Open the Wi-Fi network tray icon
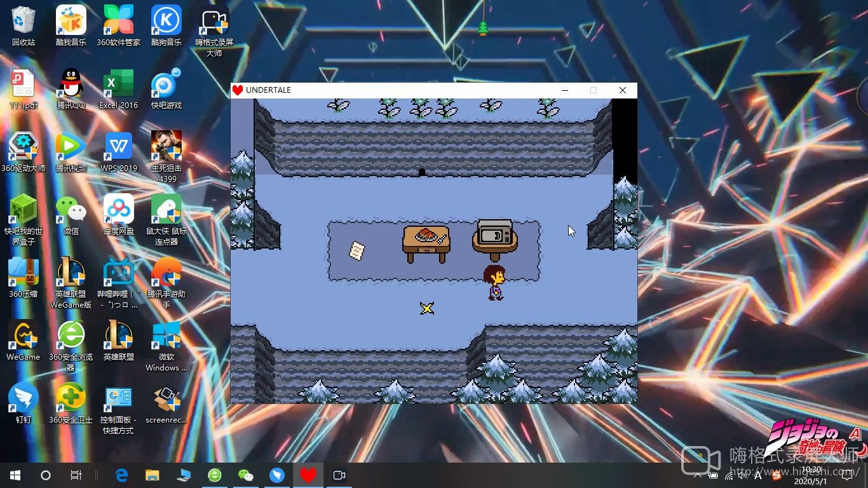868x488 pixels. click(728, 475)
